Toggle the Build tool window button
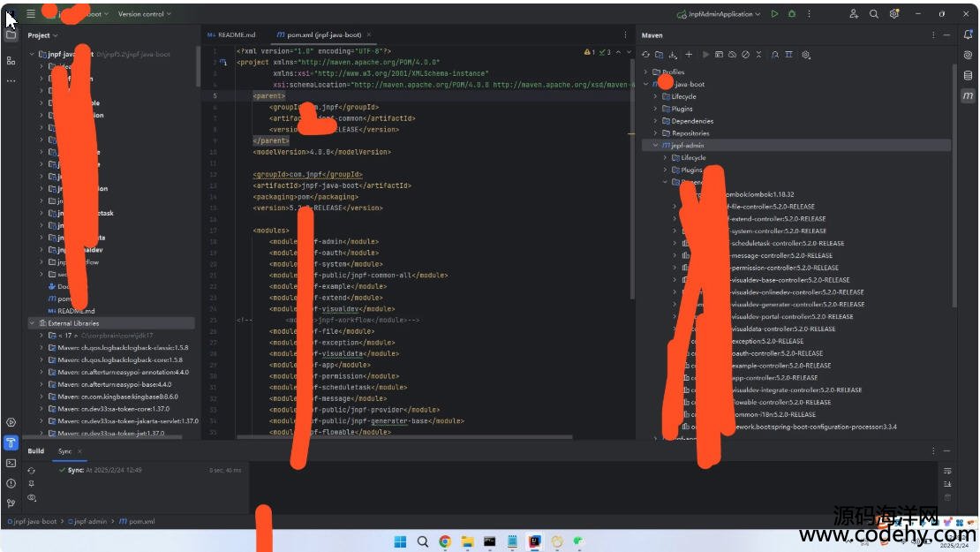The height and width of the screenshot is (552, 980). 11,442
